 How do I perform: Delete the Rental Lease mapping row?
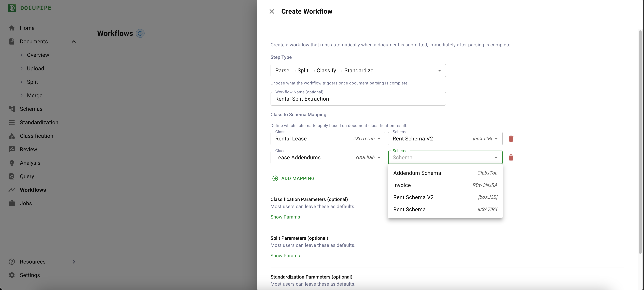click(511, 138)
